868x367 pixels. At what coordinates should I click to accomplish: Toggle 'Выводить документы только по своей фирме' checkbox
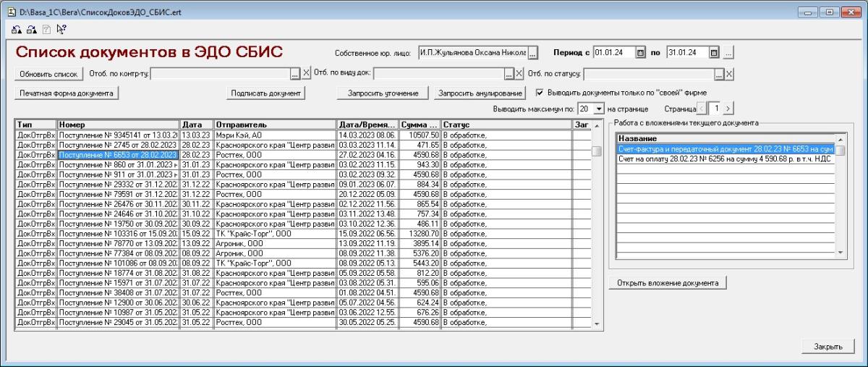click(540, 93)
